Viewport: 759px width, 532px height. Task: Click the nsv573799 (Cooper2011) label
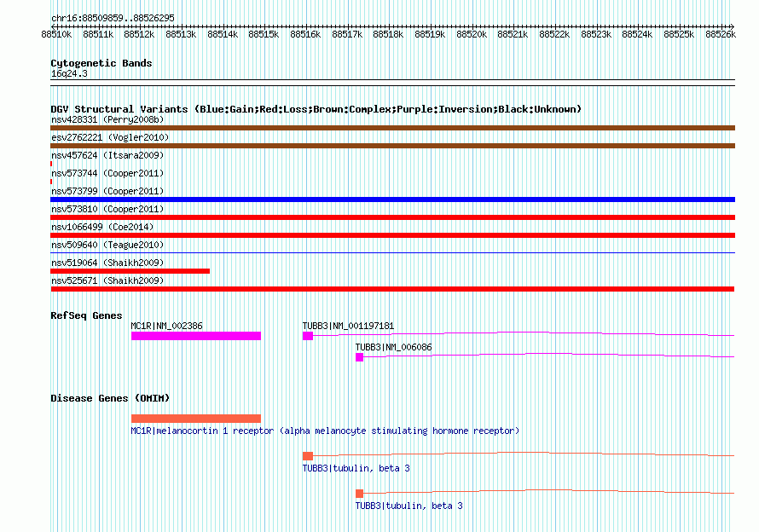(107, 191)
